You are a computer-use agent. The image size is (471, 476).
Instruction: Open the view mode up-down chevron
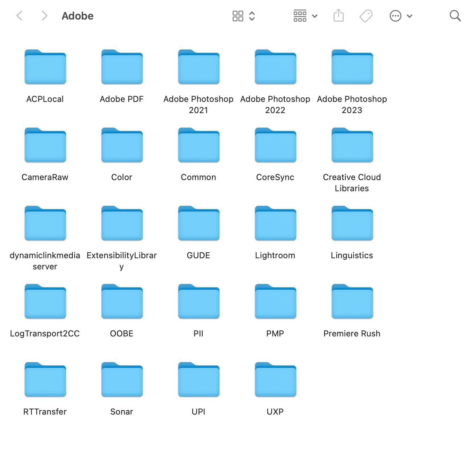(x=252, y=16)
